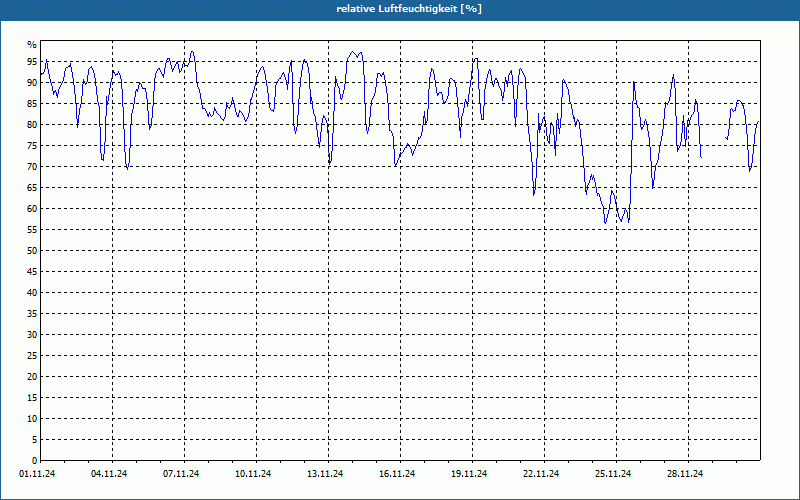The width and height of the screenshot is (800, 500).
Task: Click the x-axis date '13.11.24'
Action: [x=325, y=474]
